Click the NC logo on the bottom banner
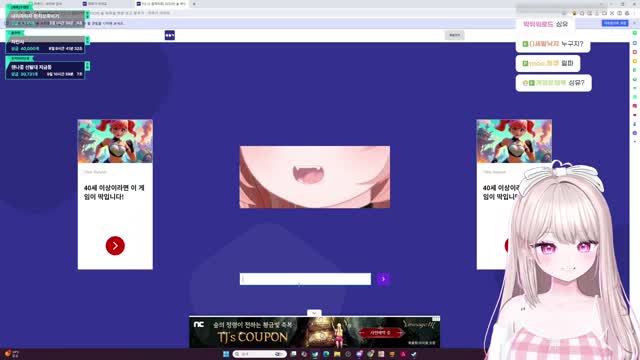This screenshot has height=360, width=640. pyautogui.click(x=199, y=324)
